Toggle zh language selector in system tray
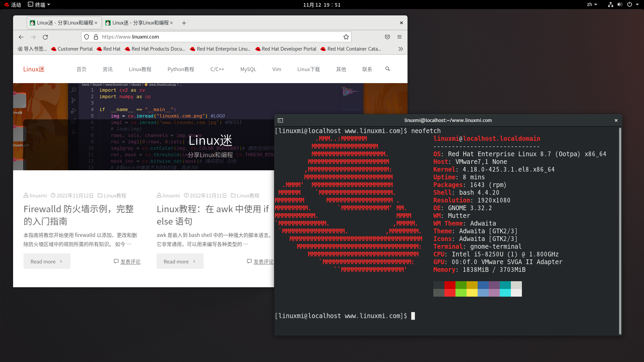644x362 pixels. (591, 5)
